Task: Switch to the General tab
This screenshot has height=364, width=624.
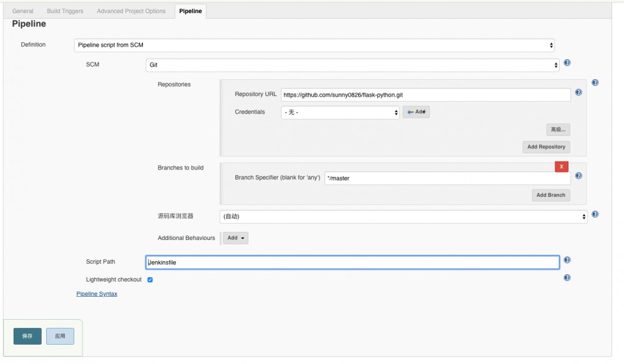Action: tap(22, 11)
